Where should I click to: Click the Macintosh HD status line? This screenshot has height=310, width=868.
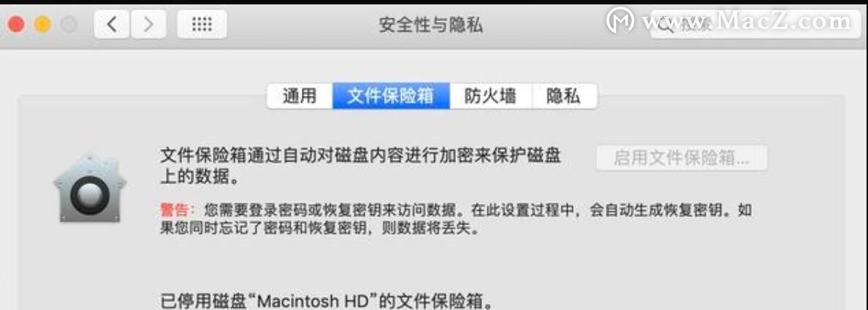point(326,302)
